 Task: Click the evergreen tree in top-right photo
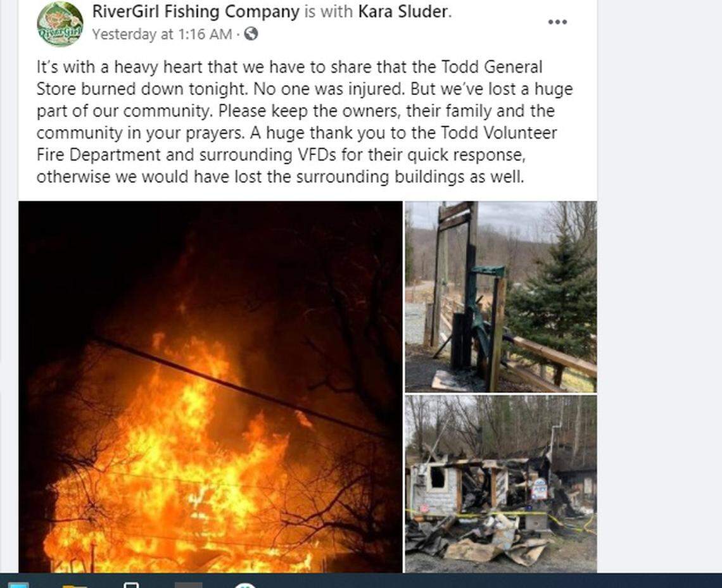coord(552,299)
